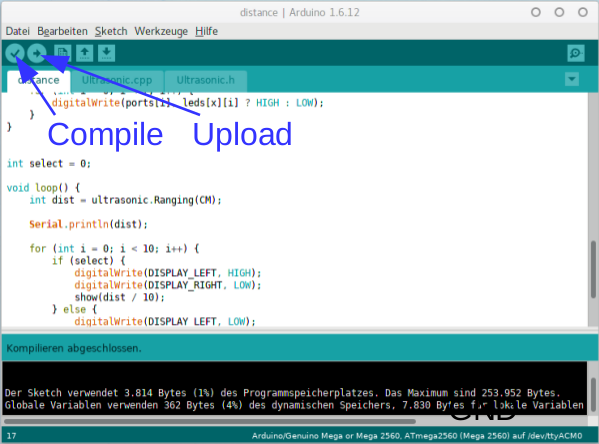Image resolution: width=599 pixels, height=444 pixels.
Task: Switch to the Ultrasonic.cpp tab
Action: (117, 80)
